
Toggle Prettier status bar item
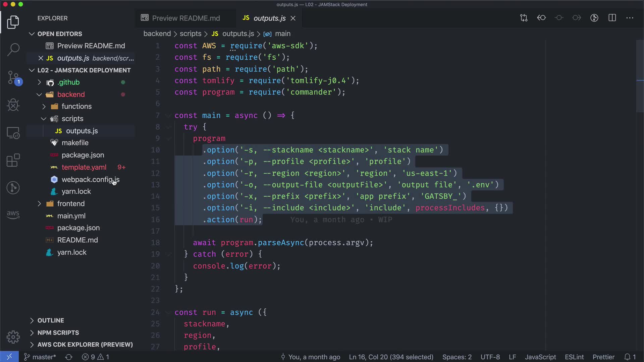coord(603,357)
